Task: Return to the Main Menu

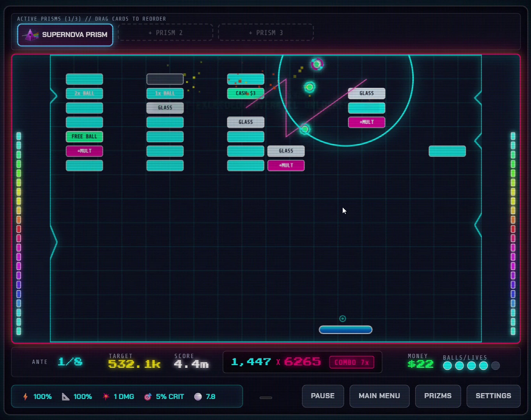Action: tap(379, 396)
